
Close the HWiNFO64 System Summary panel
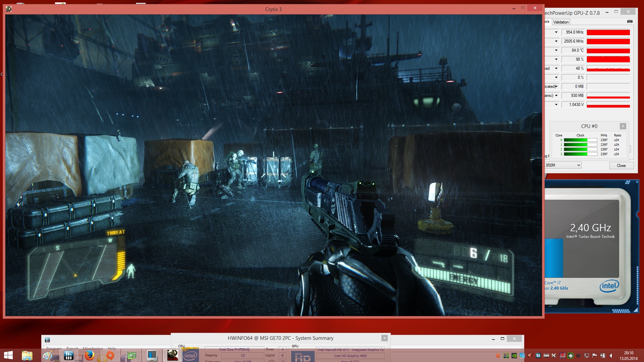384,338
